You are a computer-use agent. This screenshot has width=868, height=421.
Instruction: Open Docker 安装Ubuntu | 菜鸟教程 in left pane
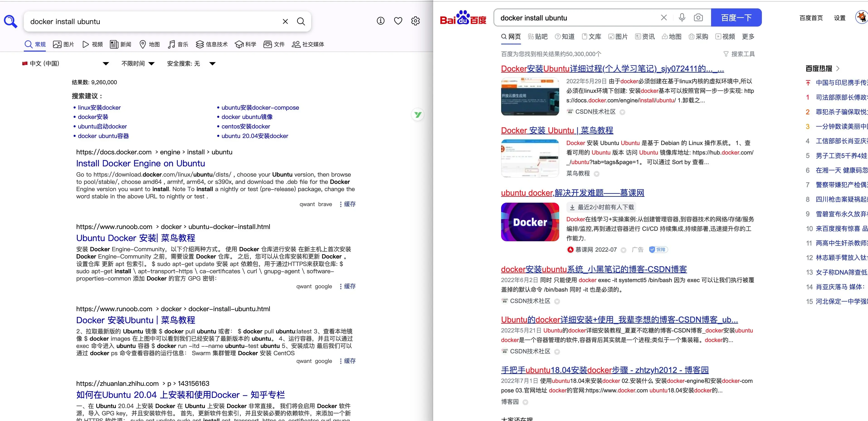click(135, 320)
